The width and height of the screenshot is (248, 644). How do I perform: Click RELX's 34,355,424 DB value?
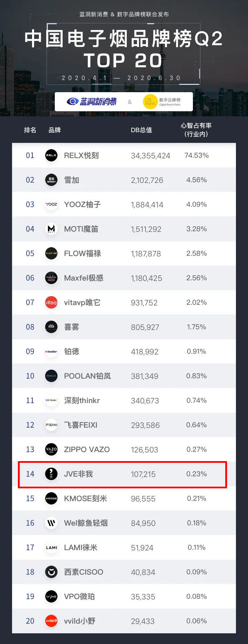point(151,156)
